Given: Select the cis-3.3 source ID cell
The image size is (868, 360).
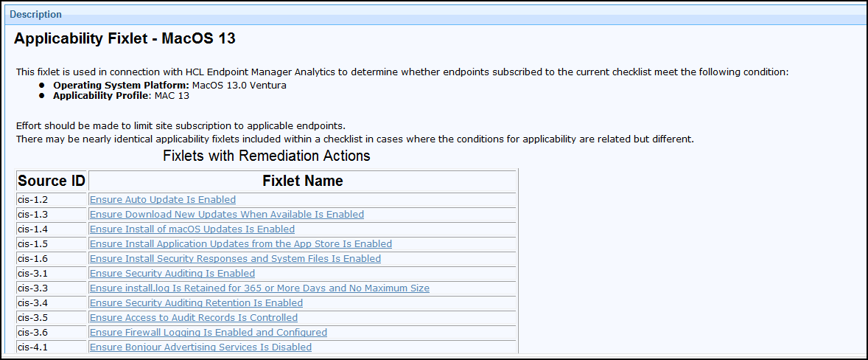Looking at the screenshot, I should point(52,288).
